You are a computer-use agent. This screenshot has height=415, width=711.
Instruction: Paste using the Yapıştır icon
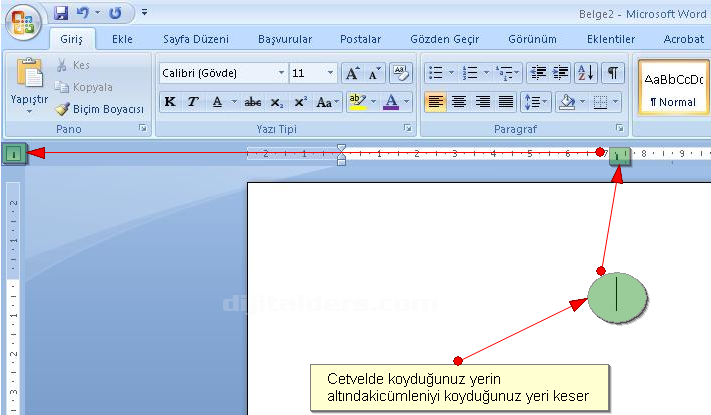(x=29, y=73)
